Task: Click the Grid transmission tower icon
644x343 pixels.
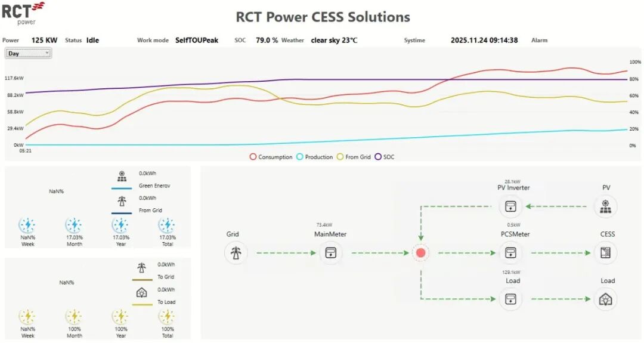Action: coord(236,253)
